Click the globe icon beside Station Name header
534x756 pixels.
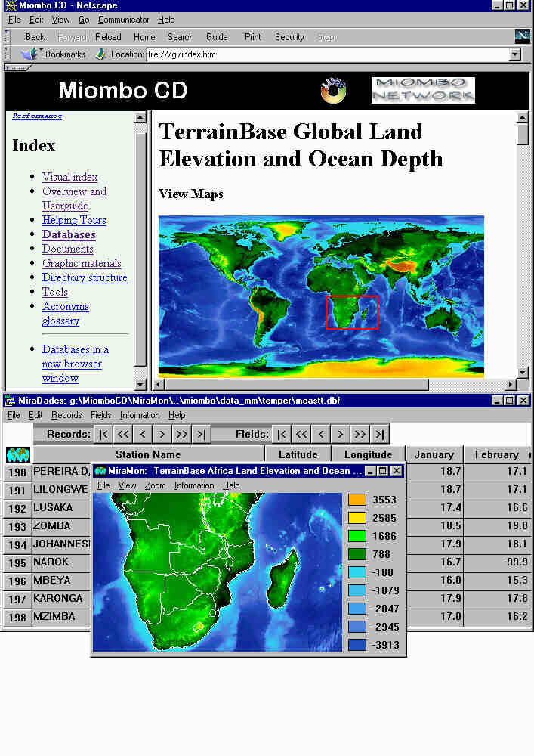pyautogui.click(x=18, y=454)
